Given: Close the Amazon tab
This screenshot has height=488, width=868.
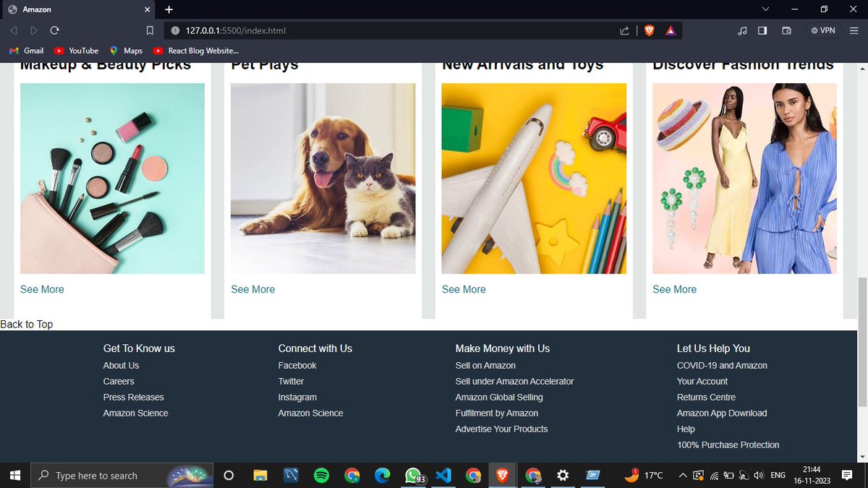Looking at the screenshot, I should click(146, 9).
